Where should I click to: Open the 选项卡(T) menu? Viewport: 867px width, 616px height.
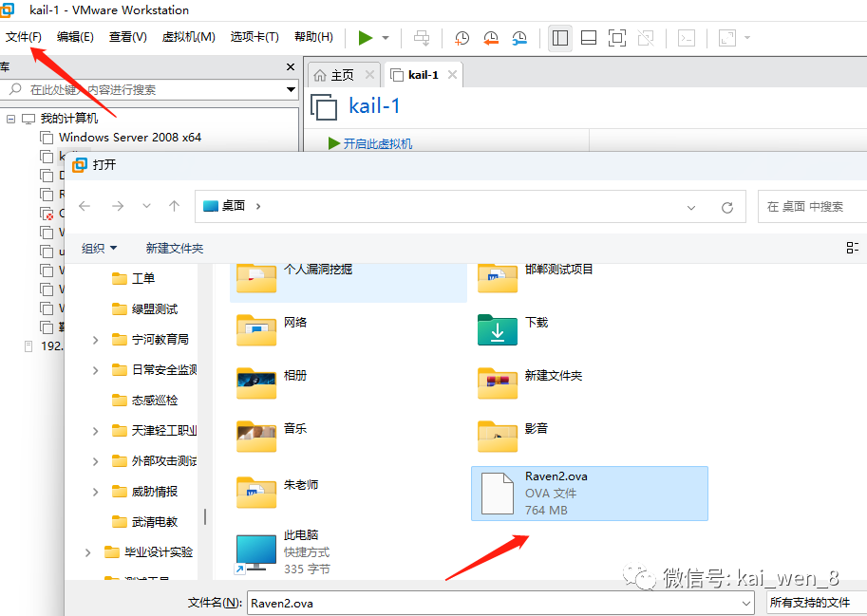tap(254, 37)
